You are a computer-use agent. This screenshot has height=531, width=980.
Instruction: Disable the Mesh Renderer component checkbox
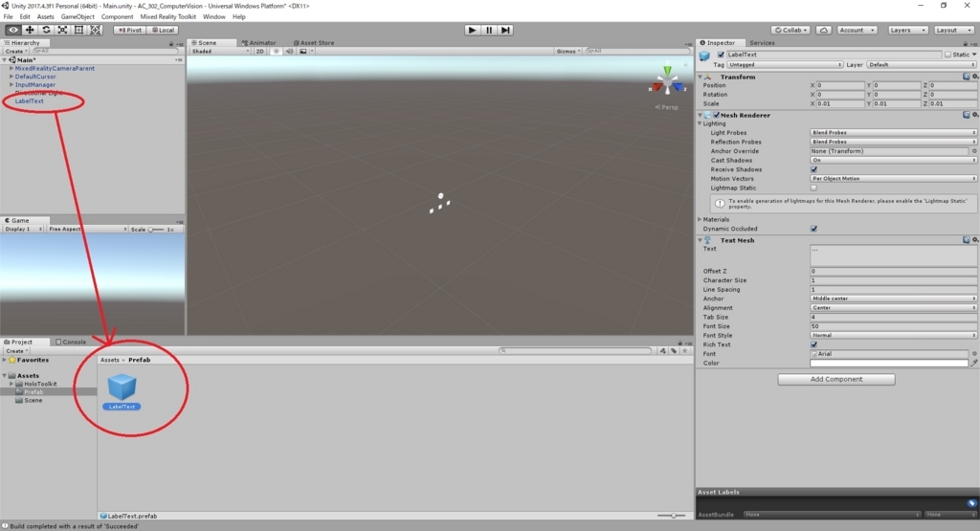(716, 115)
